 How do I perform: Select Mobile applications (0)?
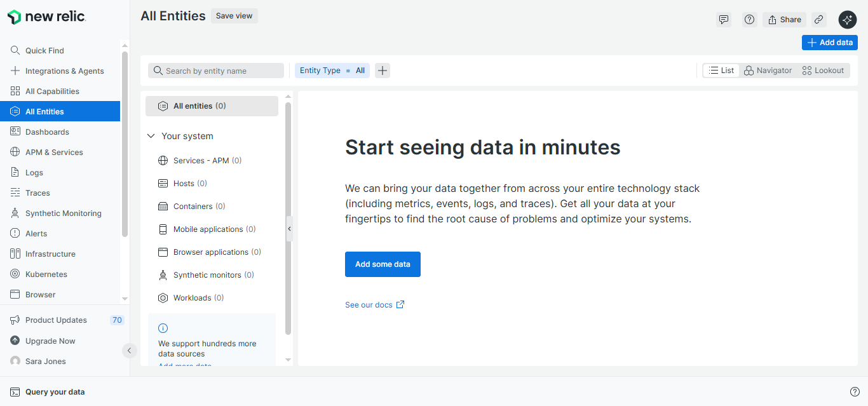pos(212,229)
